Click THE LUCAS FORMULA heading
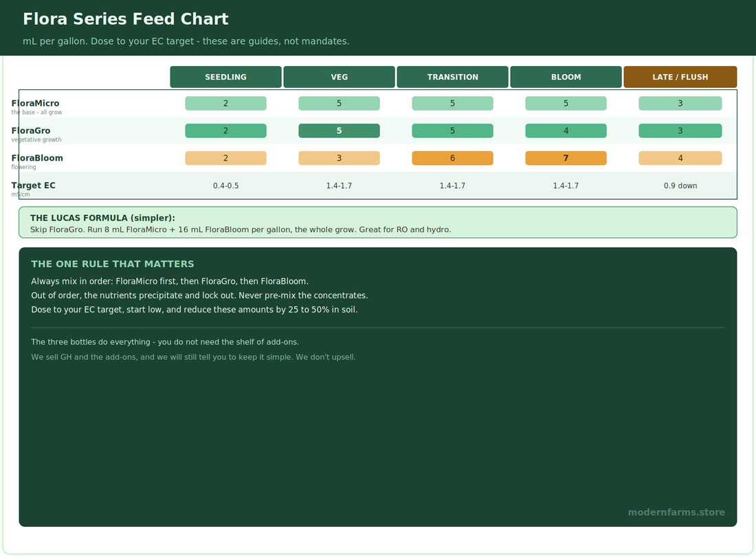 102,218
